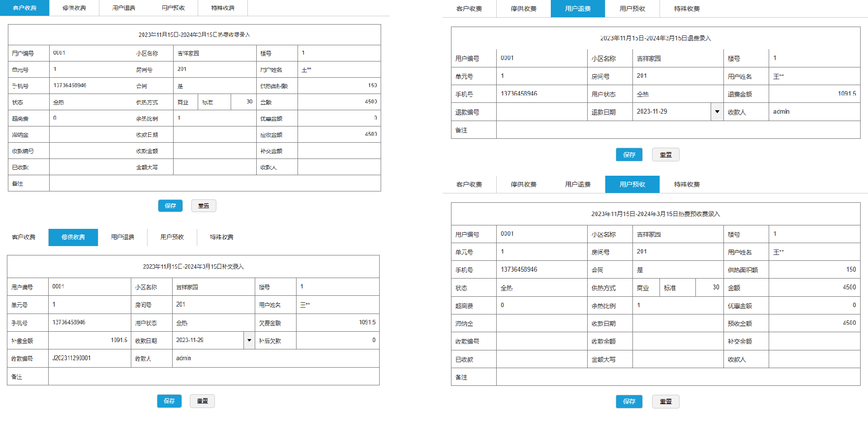Image resolution: width=868 pixels, height=440 pixels.
Task: Click 用户编号 0001 field in 退费录入 form
Action: (x=541, y=58)
